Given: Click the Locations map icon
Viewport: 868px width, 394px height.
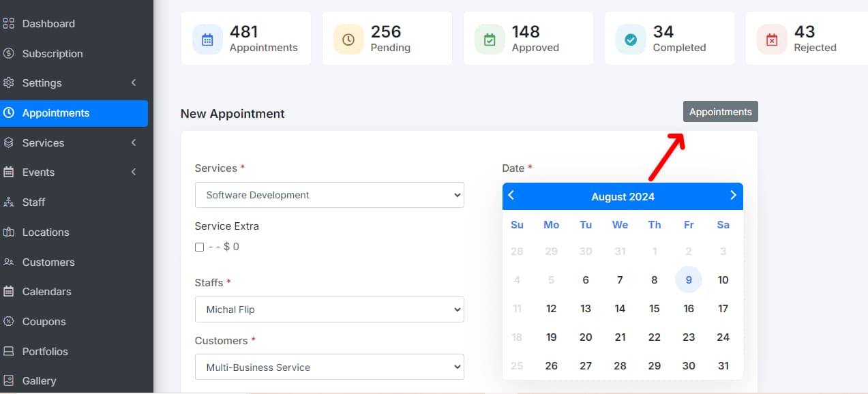Looking at the screenshot, I should pos(9,232).
